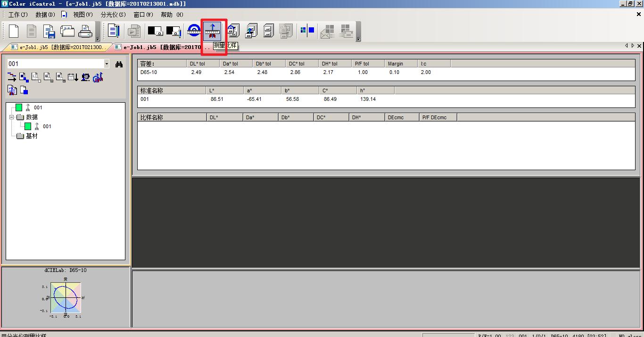Select top-level 001 standard in tree
This screenshot has width=644, height=337.
pyautogui.click(x=38, y=107)
